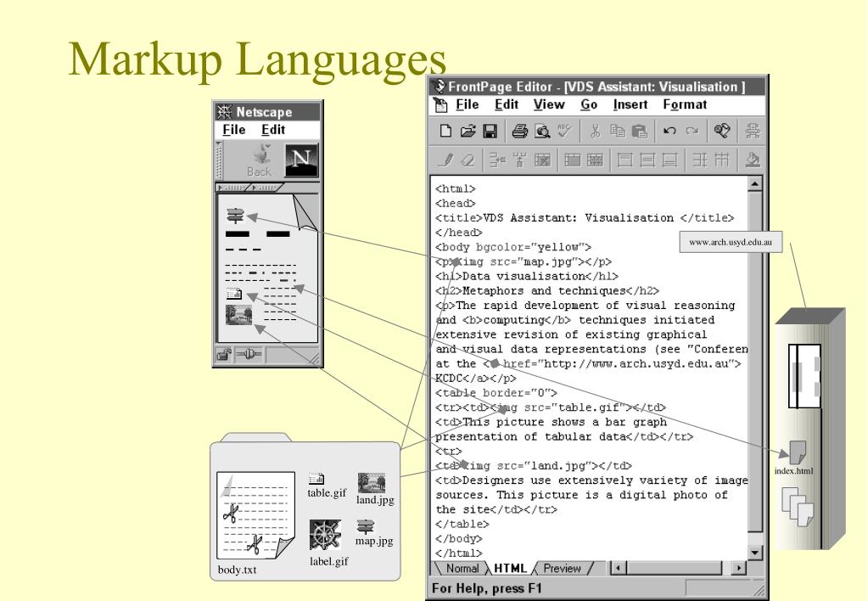The image size is (868, 601).
Task: Click the ABC spell check icon
Action: (564, 131)
